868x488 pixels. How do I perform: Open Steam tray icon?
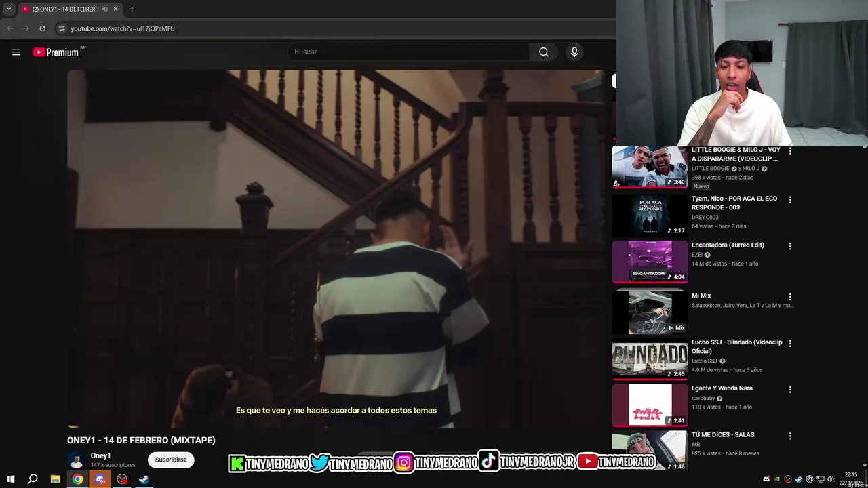799,479
